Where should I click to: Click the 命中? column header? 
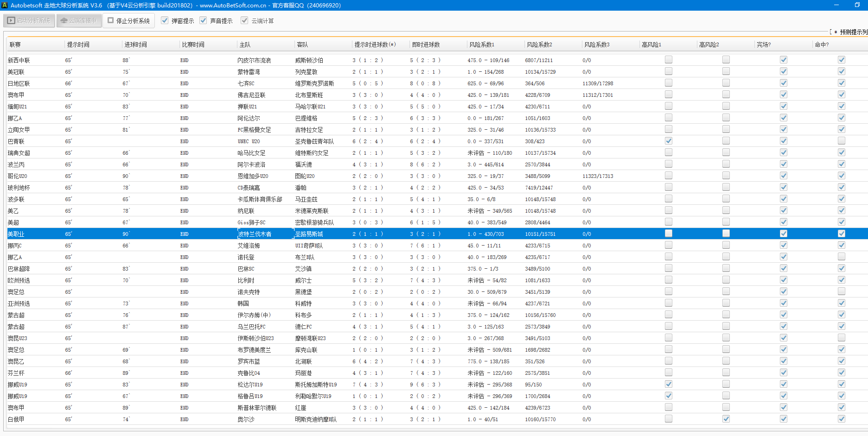(x=822, y=44)
